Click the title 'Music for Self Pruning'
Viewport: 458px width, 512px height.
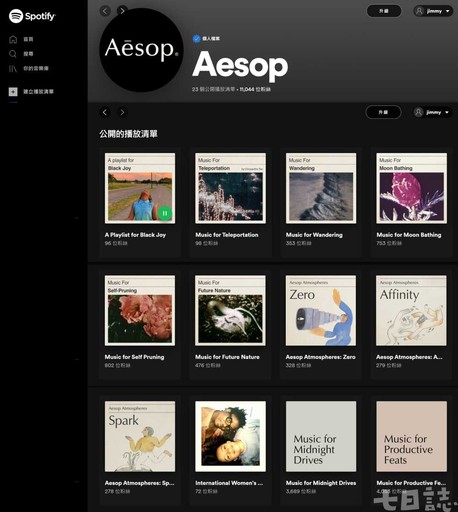134,357
